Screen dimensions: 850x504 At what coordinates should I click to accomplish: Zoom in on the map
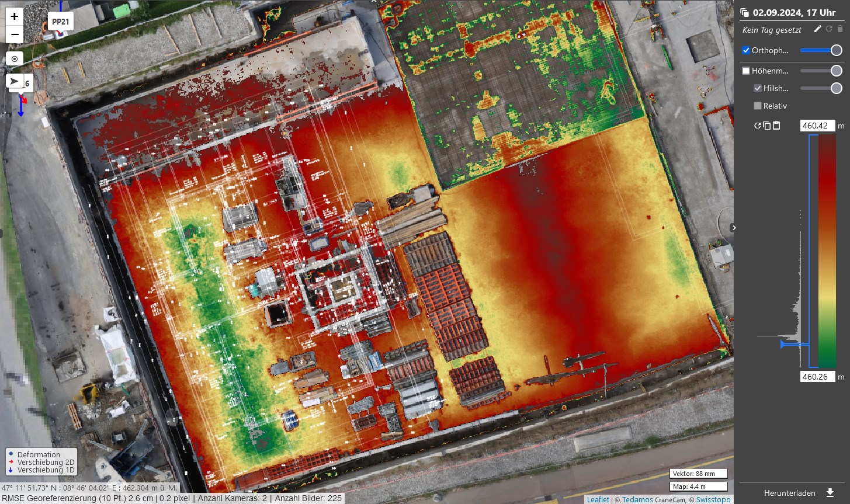click(14, 16)
